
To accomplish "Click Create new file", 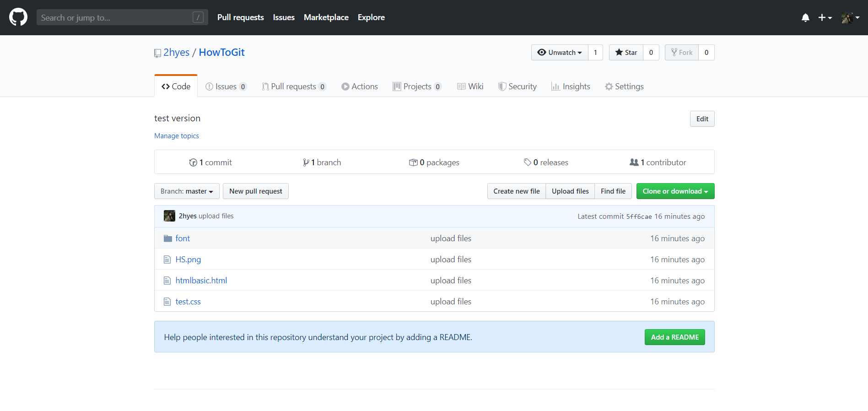I will click(x=517, y=191).
